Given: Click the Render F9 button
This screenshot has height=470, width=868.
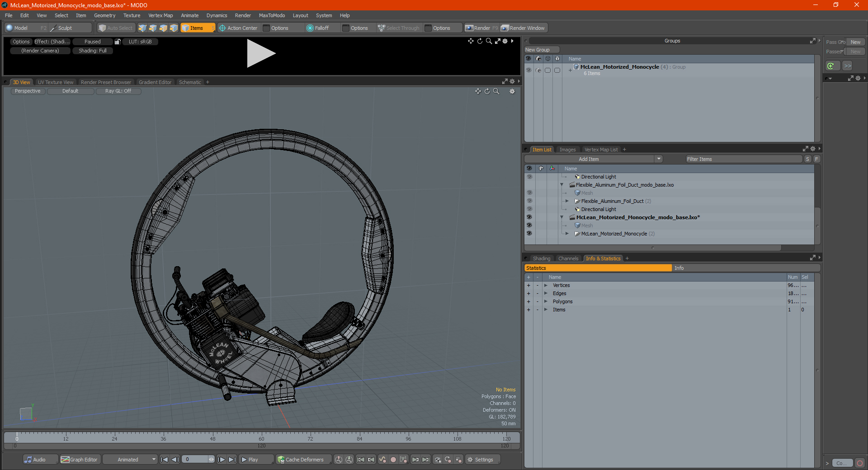Looking at the screenshot, I should 481,28.
